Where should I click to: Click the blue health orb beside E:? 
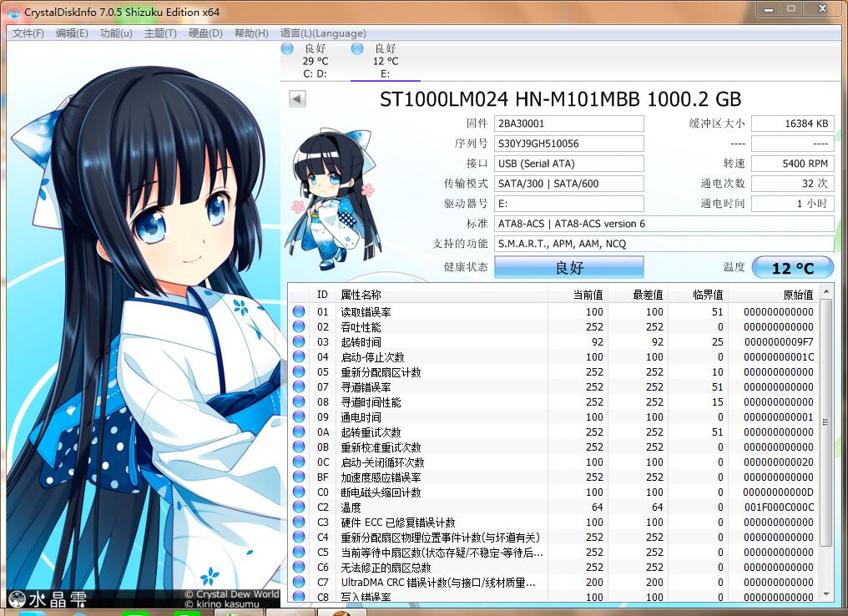(x=357, y=48)
